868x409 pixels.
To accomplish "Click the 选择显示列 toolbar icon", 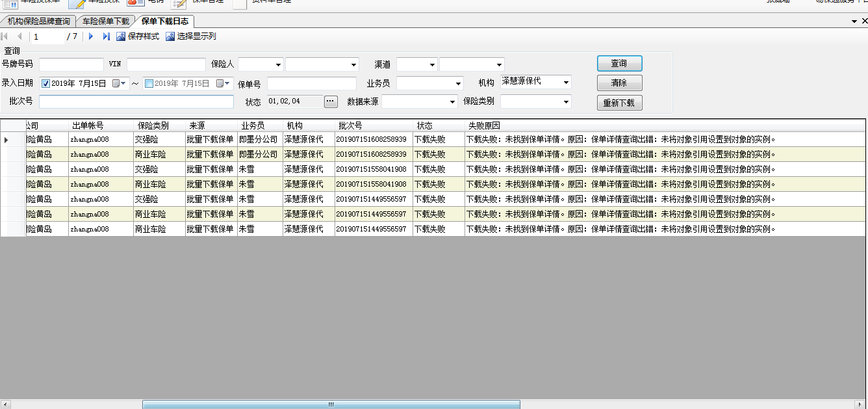I will click(x=170, y=36).
